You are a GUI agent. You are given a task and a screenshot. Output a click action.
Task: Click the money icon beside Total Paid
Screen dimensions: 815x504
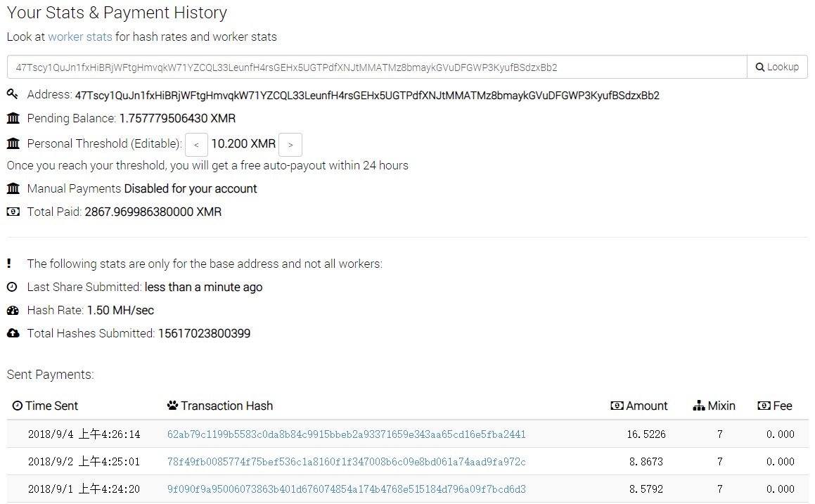pyautogui.click(x=13, y=212)
